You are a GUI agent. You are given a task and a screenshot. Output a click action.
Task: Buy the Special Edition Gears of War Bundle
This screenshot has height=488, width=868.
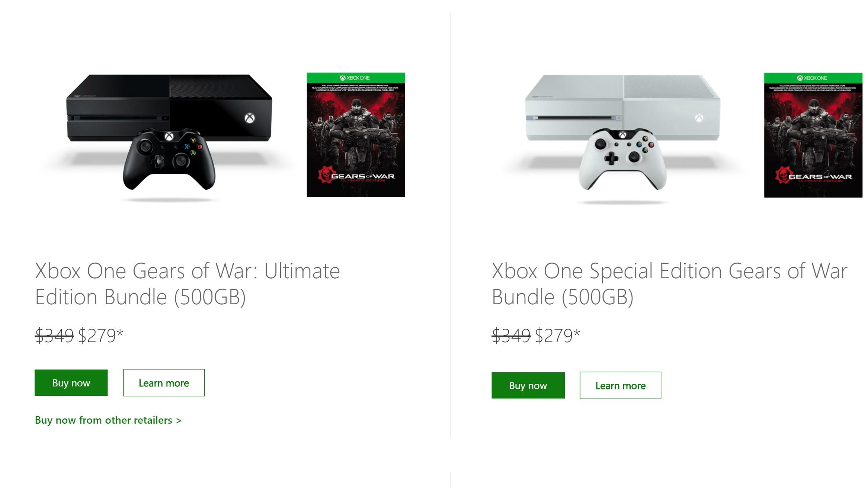click(528, 385)
